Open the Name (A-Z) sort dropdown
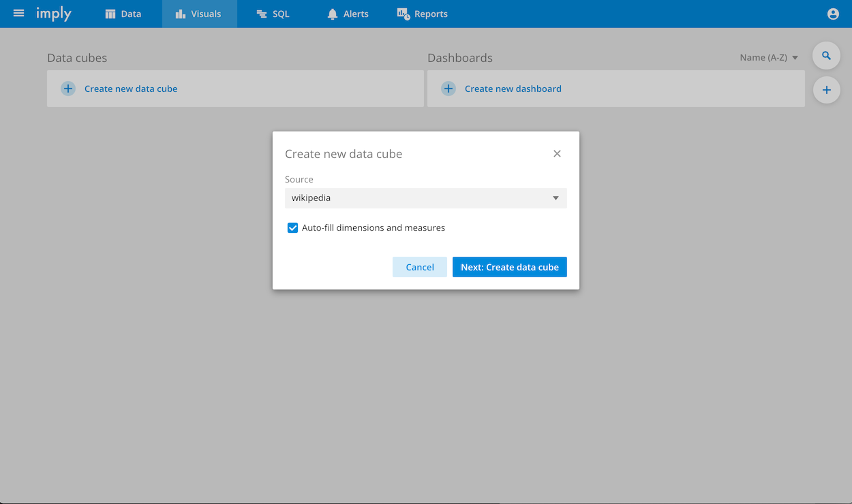Viewport: 852px width, 504px height. (x=769, y=58)
